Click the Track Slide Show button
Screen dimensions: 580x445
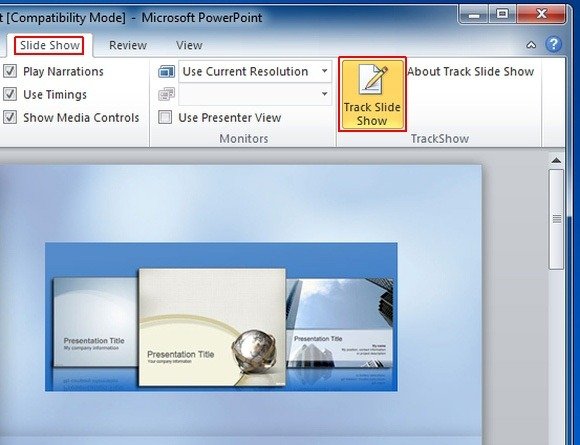(x=372, y=94)
